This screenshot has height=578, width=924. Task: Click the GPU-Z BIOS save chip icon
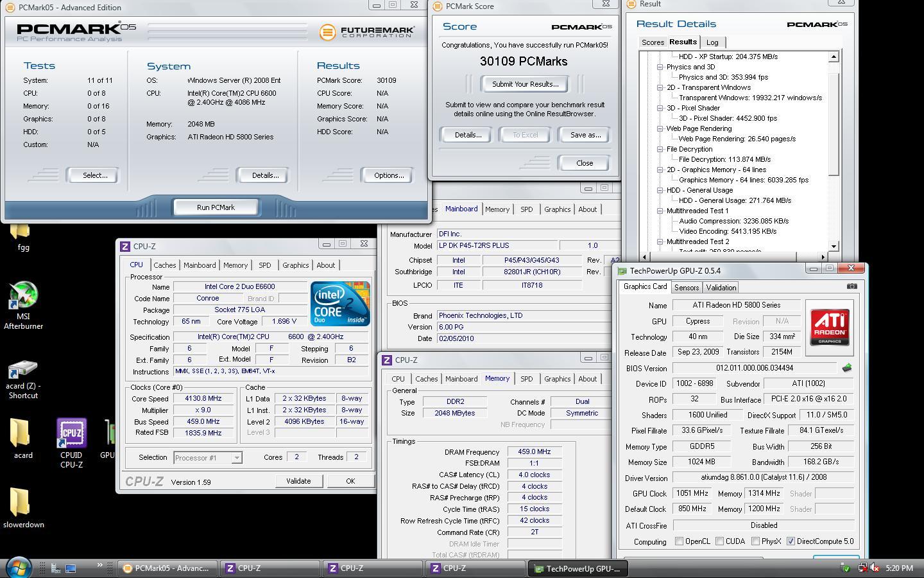[847, 368]
